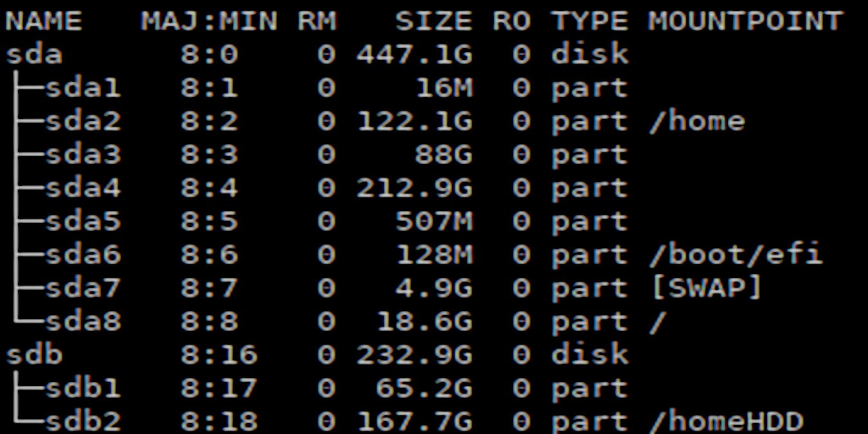Click the 212.9G size value
Screen dimensions: 868x434
point(415,188)
